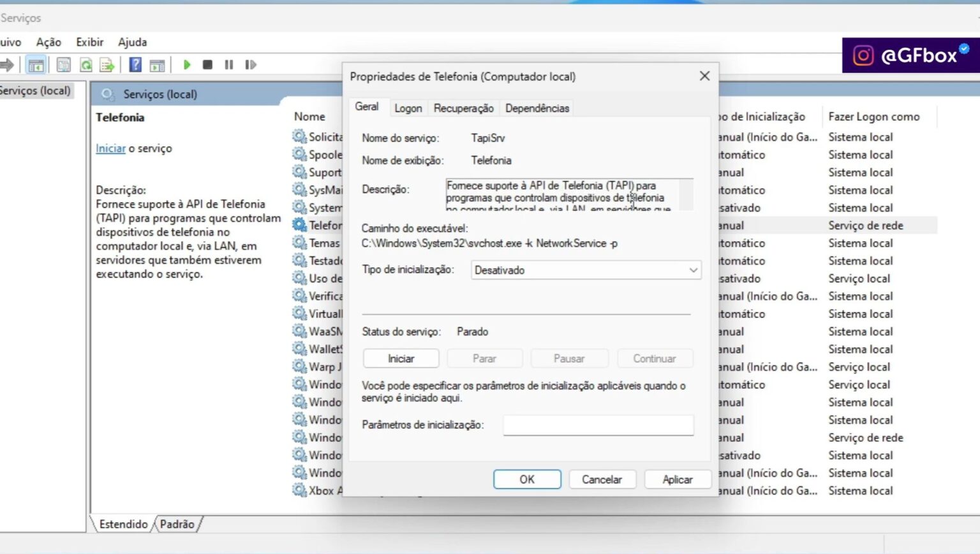Open the Recuperação tab
The image size is (980, 554).
464,108
